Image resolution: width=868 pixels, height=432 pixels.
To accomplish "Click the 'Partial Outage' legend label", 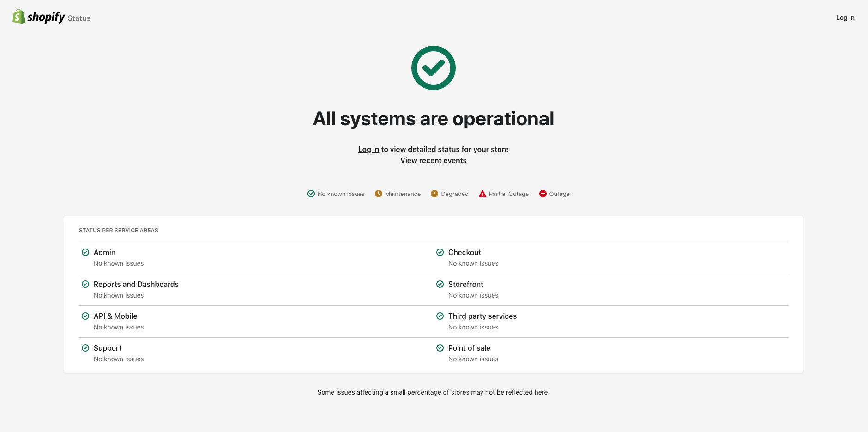I will point(509,194).
